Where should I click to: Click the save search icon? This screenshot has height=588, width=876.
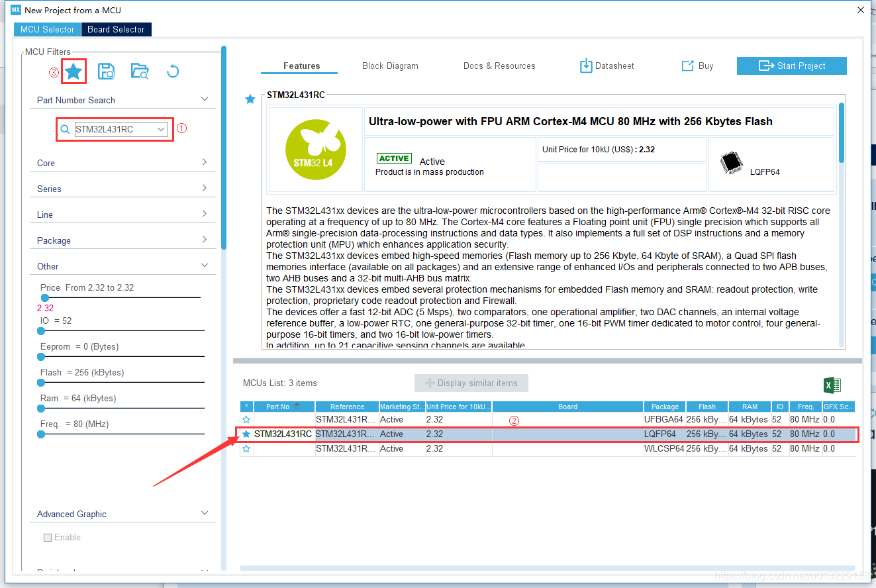pyautogui.click(x=106, y=72)
